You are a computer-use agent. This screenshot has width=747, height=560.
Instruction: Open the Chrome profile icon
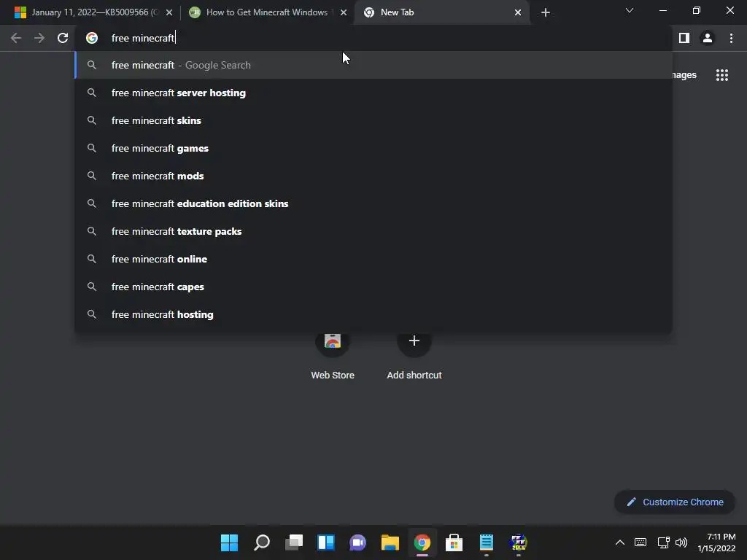[708, 38]
